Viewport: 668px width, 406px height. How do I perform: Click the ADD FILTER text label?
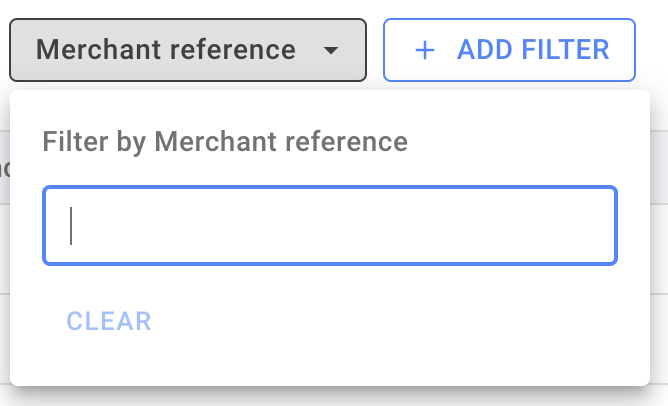(x=533, y=50)
